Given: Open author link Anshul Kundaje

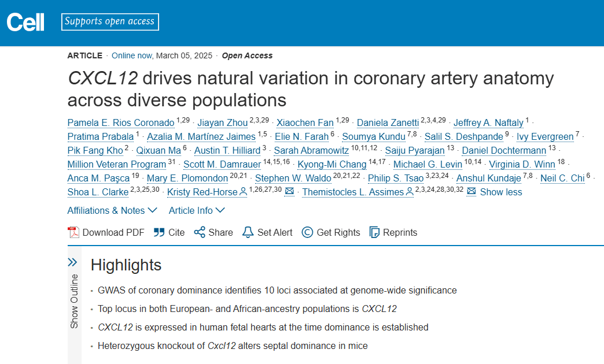Looking at the screenshot, I should click(x=488, y=178).
